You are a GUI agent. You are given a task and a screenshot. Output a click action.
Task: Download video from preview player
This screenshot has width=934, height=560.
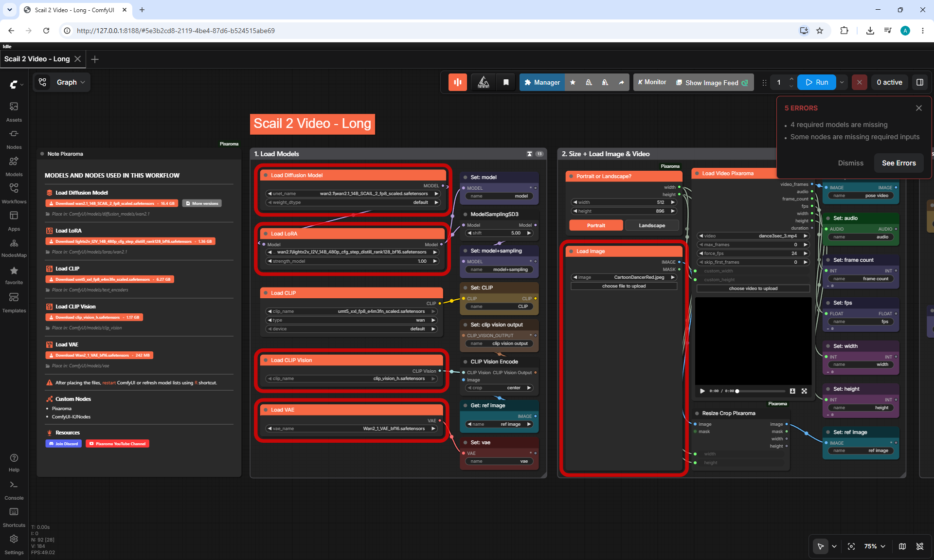pos(792,391)
